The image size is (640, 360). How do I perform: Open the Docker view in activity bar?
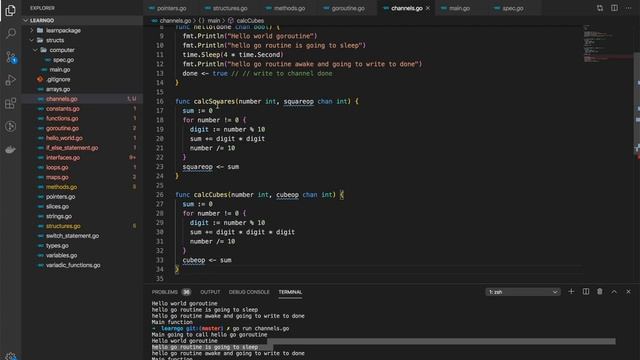pos(11,150)
